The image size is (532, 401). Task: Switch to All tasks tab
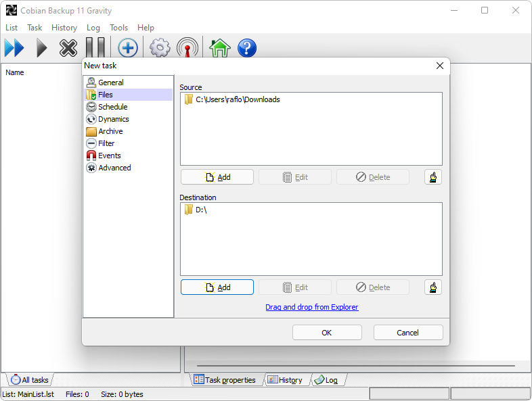pyautogui.click(x=30, y=379)
